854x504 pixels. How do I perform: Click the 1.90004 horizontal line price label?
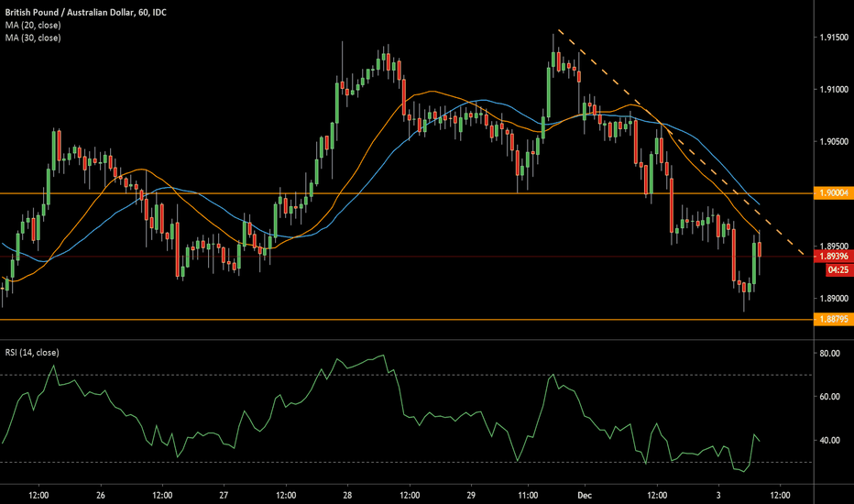pyautogui.click(x=834, y=192)
